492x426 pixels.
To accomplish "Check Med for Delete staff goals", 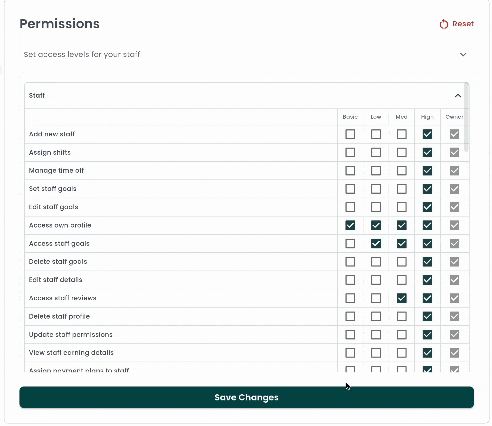I will (402, 262).
